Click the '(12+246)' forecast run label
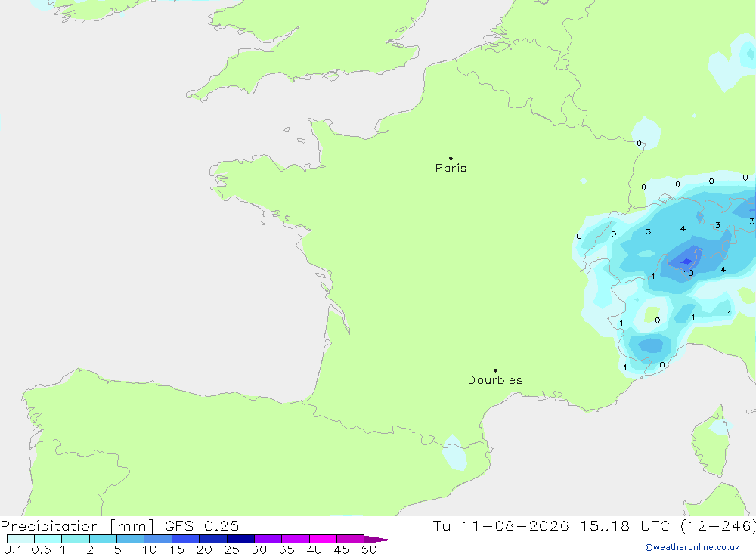The image size is (756, 554). [x=718, y=525]
